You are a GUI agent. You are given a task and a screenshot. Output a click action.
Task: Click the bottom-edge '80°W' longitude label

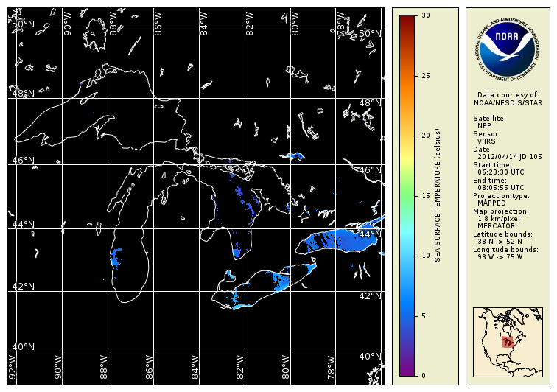286,367
